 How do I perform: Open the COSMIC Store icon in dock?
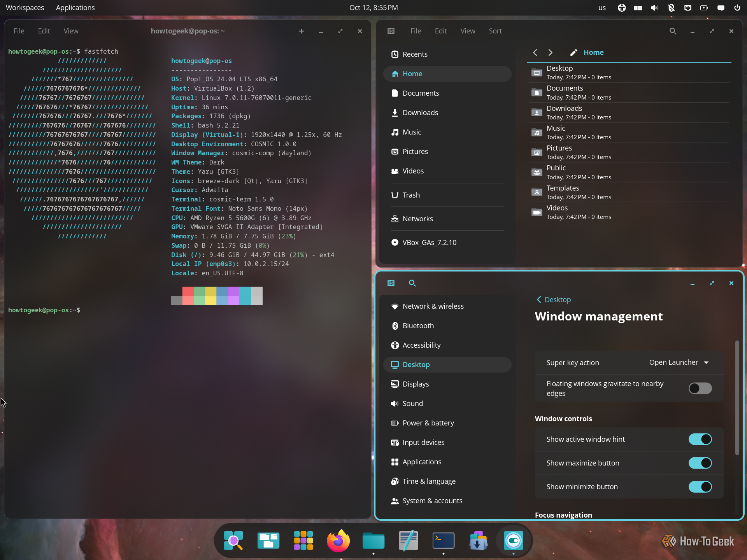click(478, 541)
